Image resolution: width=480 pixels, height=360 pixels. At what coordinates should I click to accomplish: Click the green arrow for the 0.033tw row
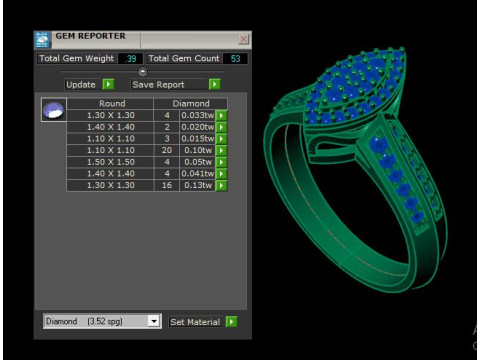click(x=221, y=115)
